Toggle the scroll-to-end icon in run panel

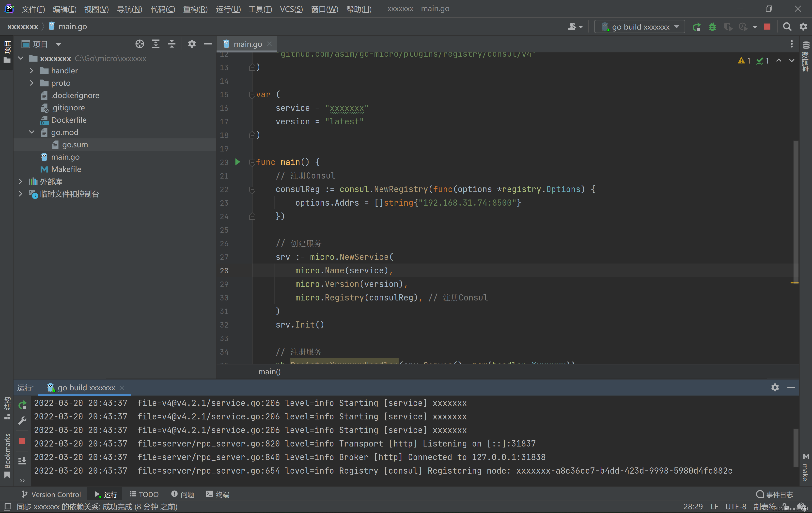pos(22,461)
